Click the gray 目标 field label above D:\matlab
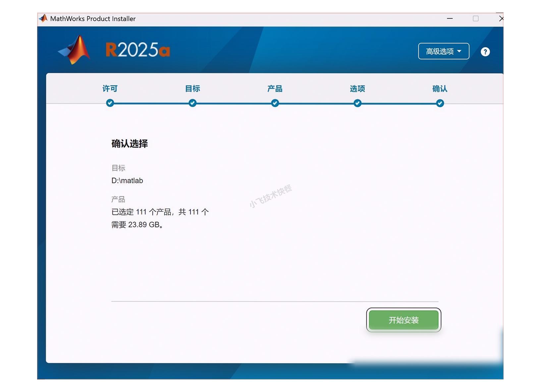The height and width of the screenshot is (392, 541). coord(118,168)
